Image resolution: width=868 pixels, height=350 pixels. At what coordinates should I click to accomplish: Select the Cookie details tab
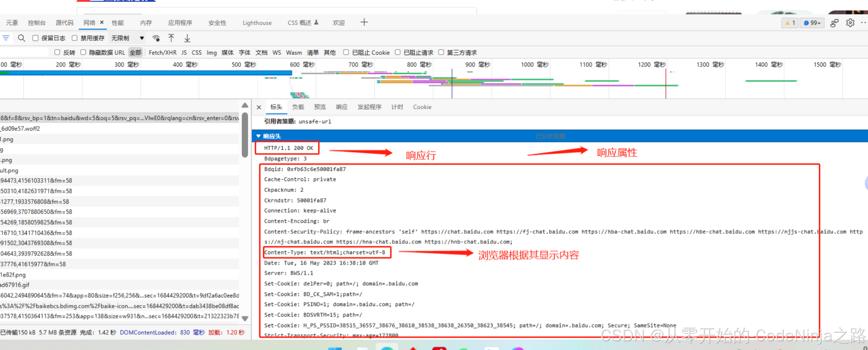[x=422, y=107]
